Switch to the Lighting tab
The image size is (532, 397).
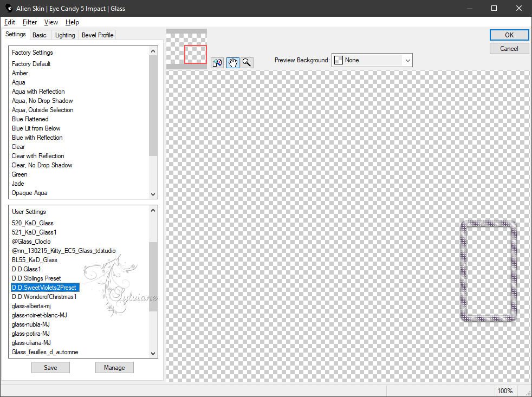pyautogui.click(x=65, y=35)
